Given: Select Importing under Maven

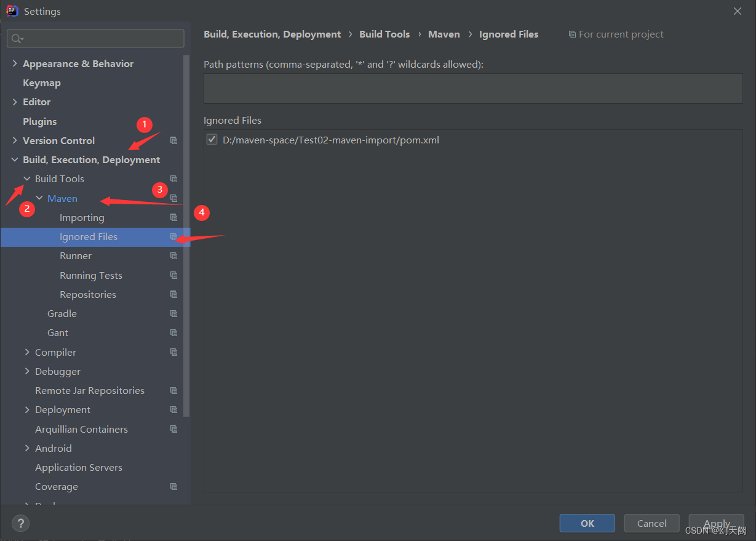Looking at the screenshot, I should (82, 217).
